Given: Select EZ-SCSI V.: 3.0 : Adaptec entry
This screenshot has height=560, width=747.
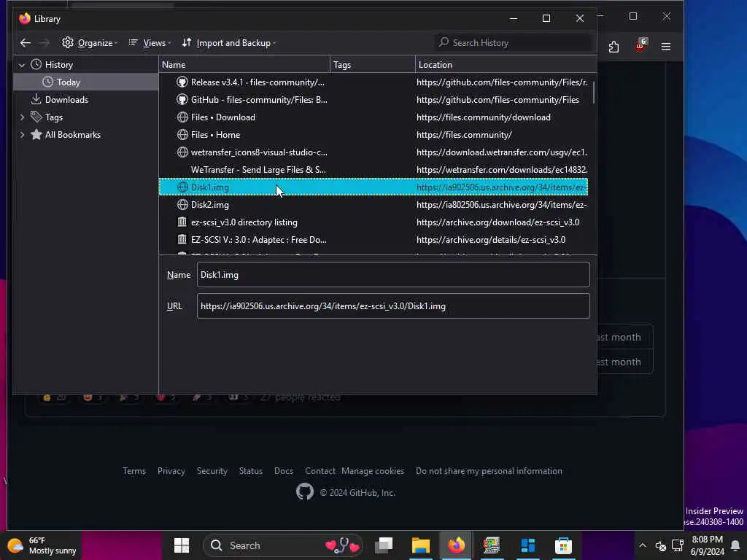Looking at the screenshot, I should tap(373, 239).
